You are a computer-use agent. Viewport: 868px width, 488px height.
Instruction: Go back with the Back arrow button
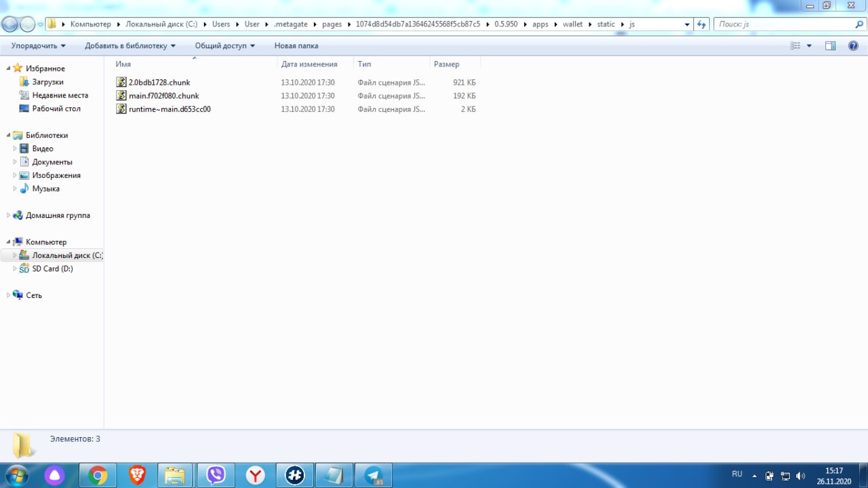click(x=10, y=24)
